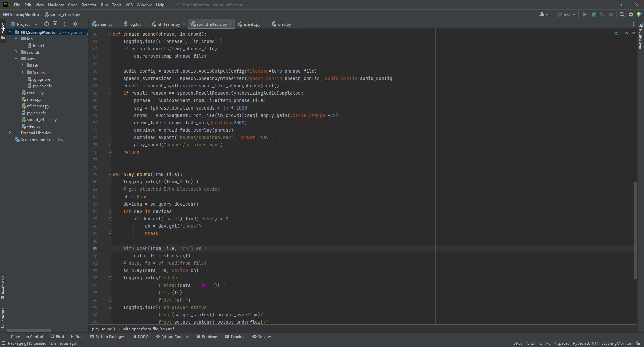
Task: Collapse all items in Project panel
Action: click(x=64, y=24)
